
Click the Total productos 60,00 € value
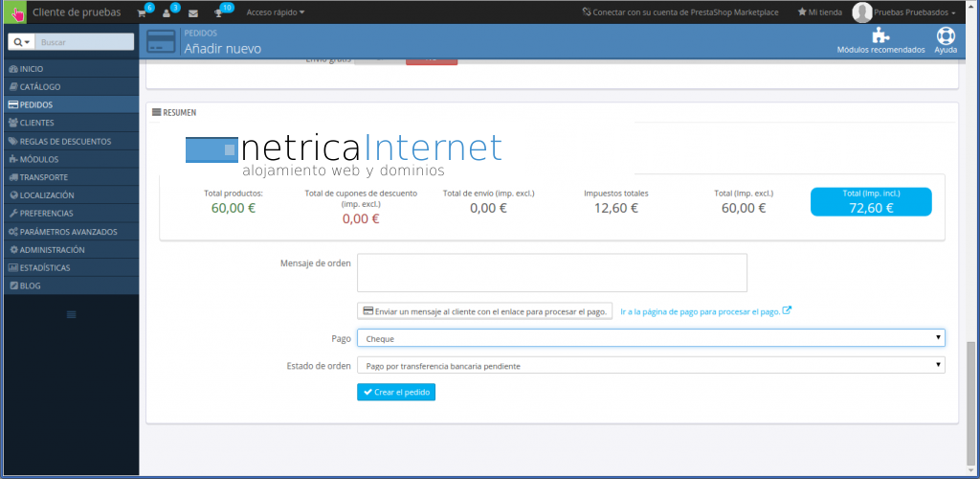pos(234,208)
